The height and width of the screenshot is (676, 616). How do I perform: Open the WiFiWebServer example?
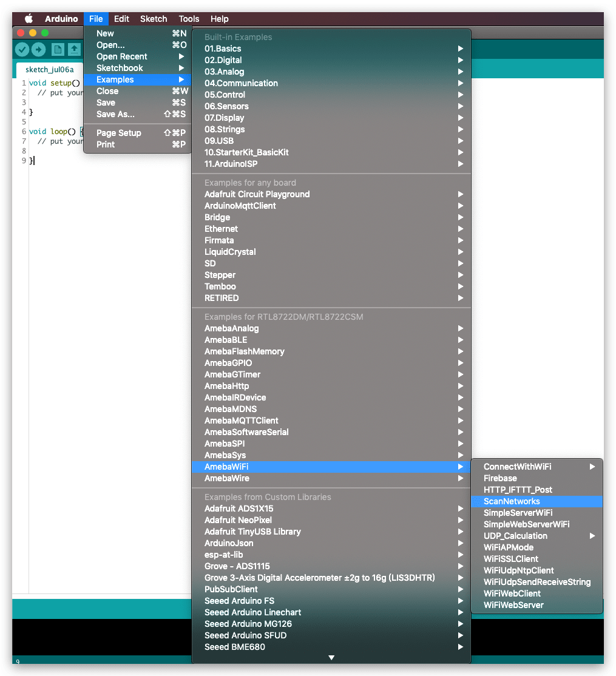[x=536, y=605]
